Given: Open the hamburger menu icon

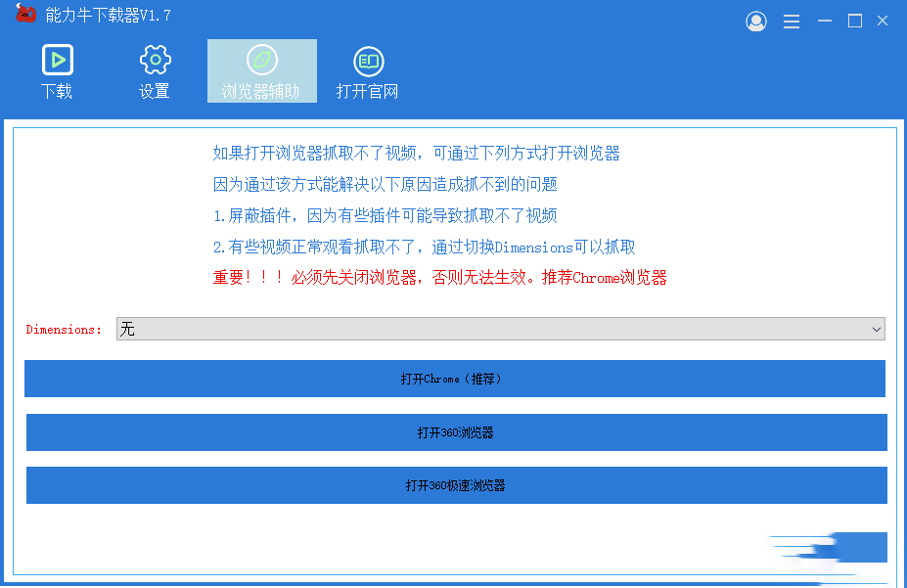Looking at the screenshot, I should pos(792,22).
